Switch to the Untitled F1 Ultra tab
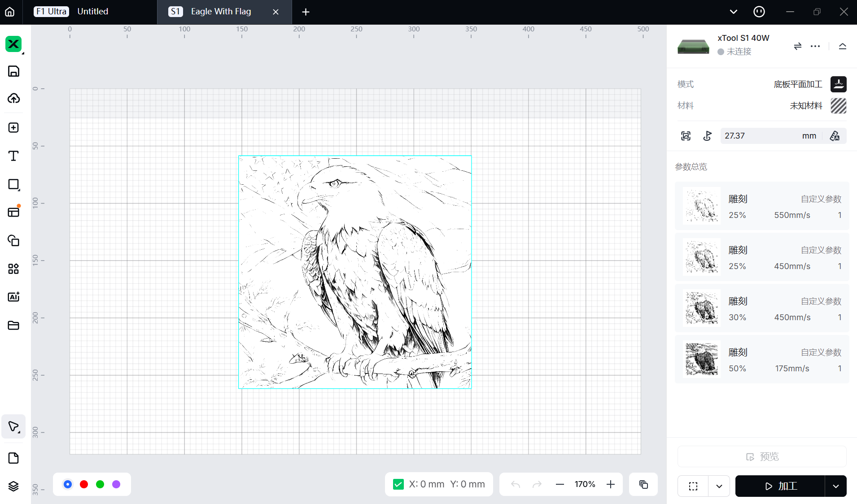 (x=92, y=12)
